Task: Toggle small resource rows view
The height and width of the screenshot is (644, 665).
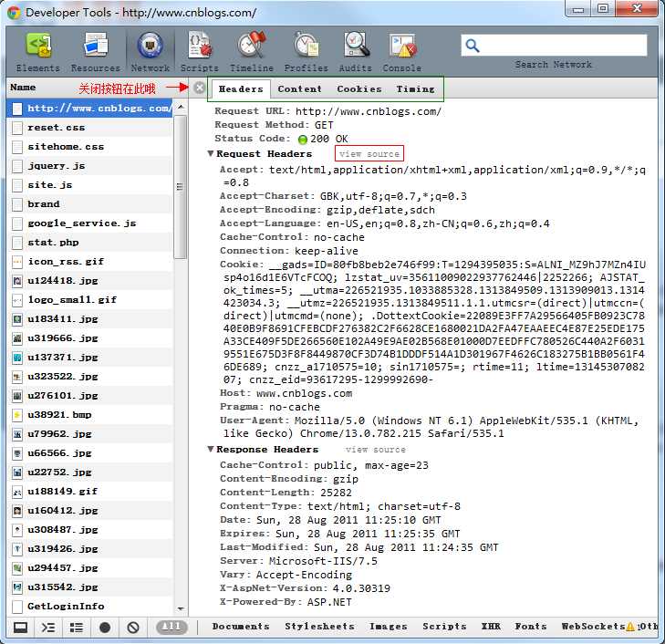Action: click(x=77, y=627)
